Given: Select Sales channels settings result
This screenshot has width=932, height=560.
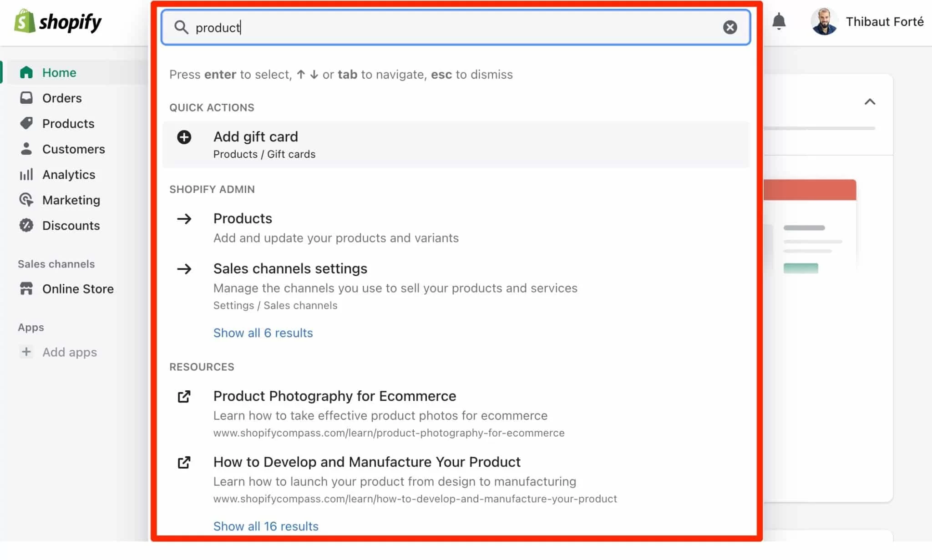Looking at the screenshot, I should click(x=289, y=268).
